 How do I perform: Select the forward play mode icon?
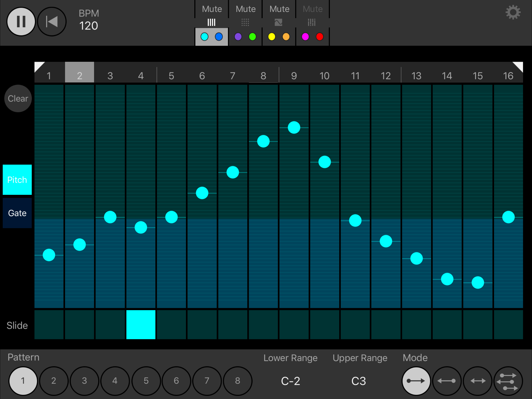coord(416,381)
